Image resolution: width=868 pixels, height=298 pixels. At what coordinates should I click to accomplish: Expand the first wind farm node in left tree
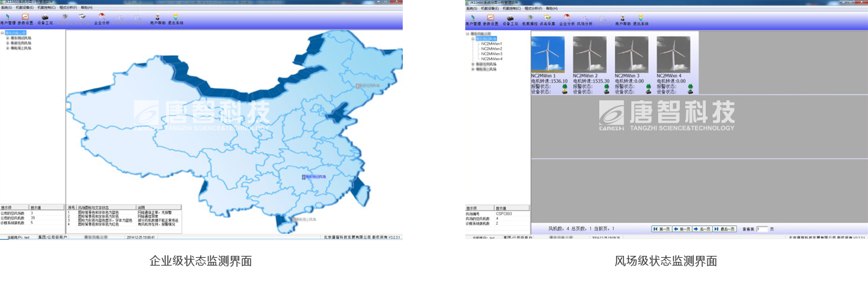8,38
